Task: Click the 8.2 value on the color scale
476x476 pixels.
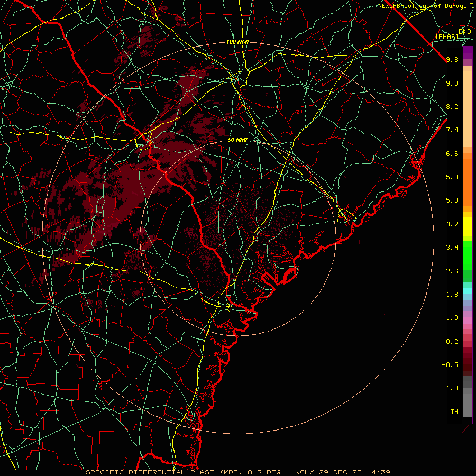Action: pyautogui.click(x=452, y=106)
